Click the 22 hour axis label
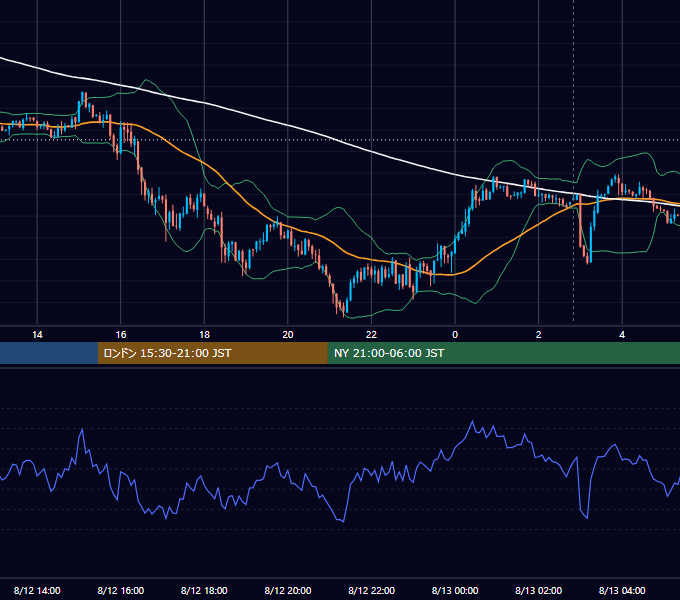680x600 pixels. (x=371, y=335)
